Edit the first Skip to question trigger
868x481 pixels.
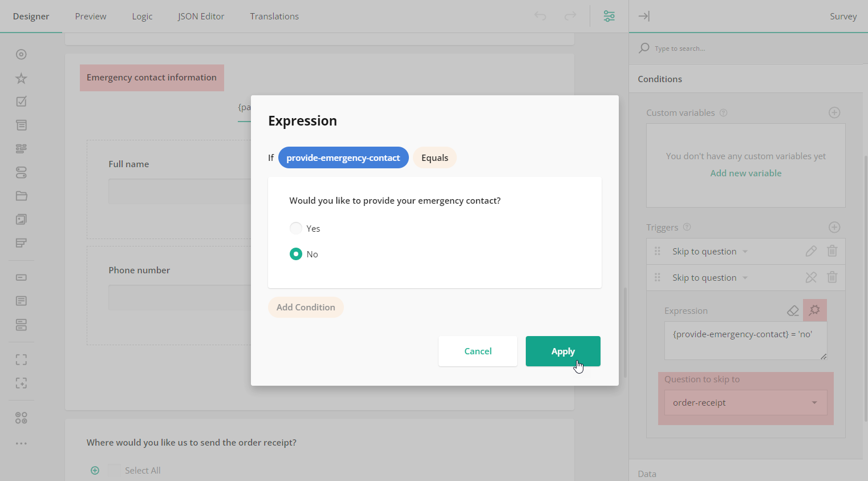[811, 251]
